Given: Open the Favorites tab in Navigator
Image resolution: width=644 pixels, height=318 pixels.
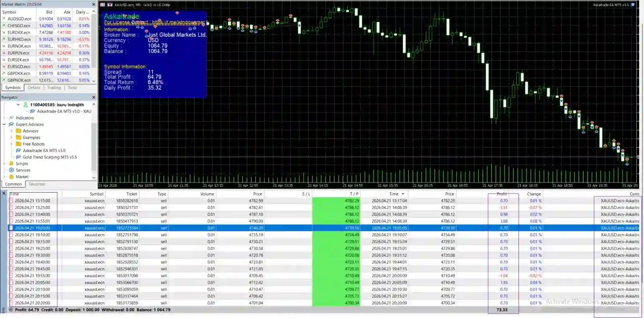Looking at the screenshot, I should [x=37, y=184].
